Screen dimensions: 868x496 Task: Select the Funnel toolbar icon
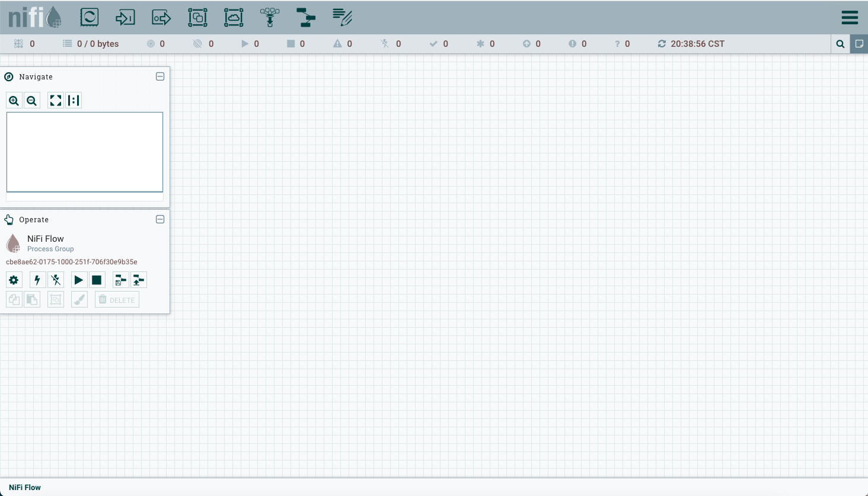pos(270,17)
